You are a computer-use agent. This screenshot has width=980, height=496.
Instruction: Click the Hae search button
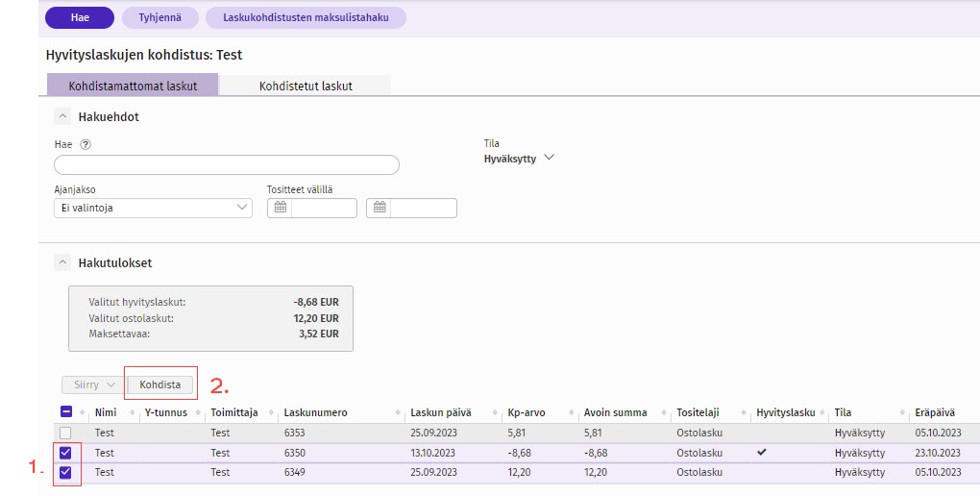tap(80, 17)
